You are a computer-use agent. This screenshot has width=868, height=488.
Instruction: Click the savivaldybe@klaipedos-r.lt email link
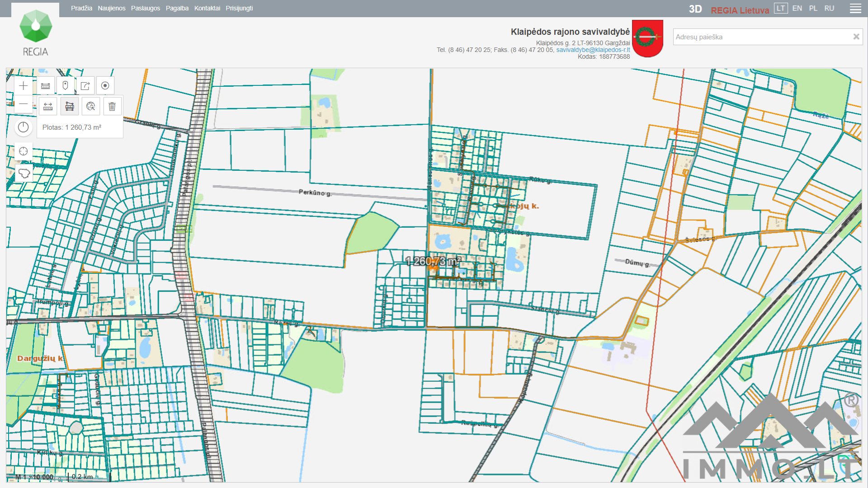point(593,50)
